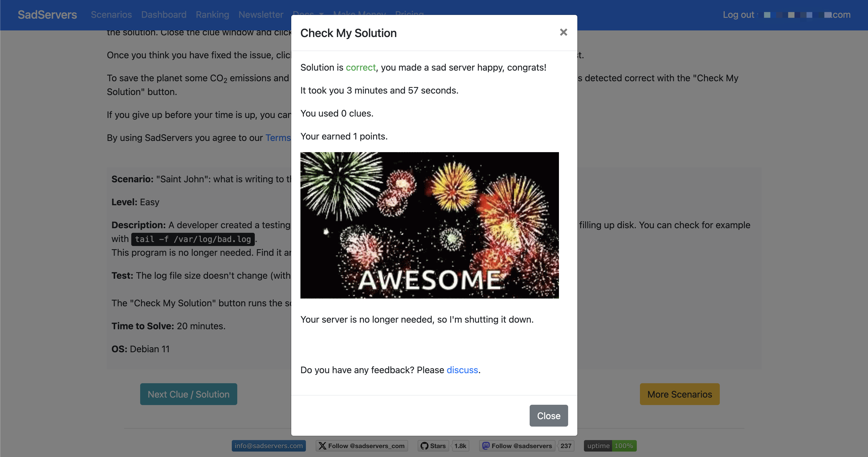Screen dimensions: 868x457
Task: Open the discuss feedback link
Action: (462, 370)
